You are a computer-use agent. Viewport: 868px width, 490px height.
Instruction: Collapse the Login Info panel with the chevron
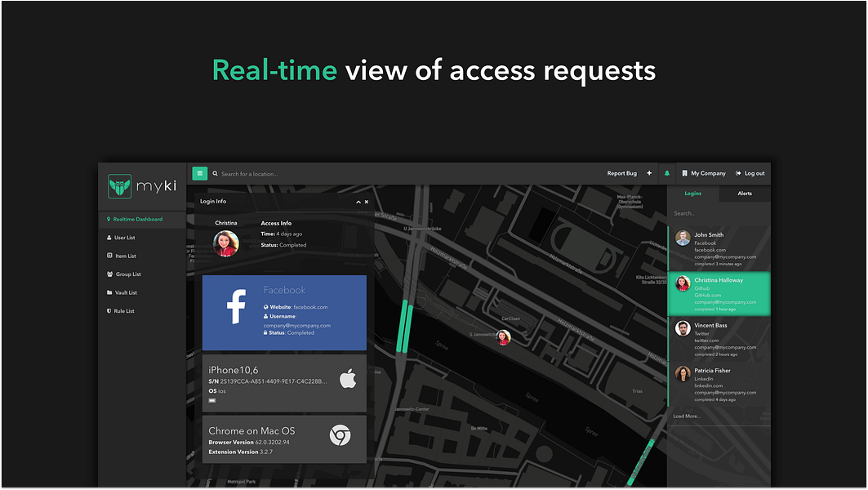358,201
